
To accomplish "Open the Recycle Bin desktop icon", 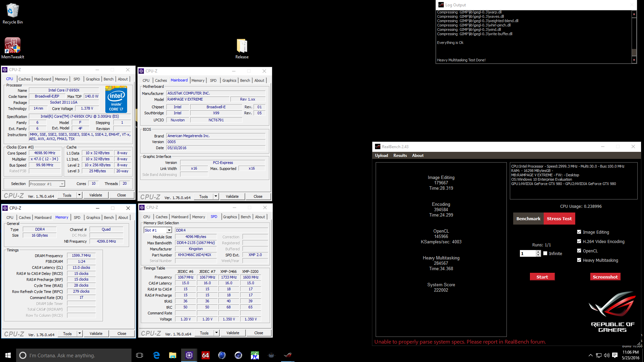I will click(13, 13).
